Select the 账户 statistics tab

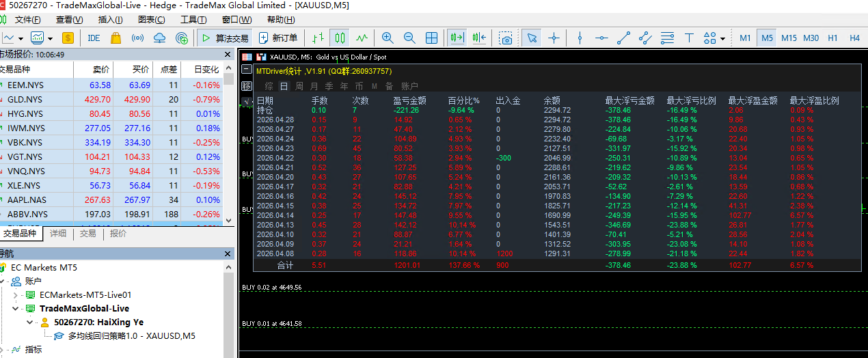click(x=409, y=86)
